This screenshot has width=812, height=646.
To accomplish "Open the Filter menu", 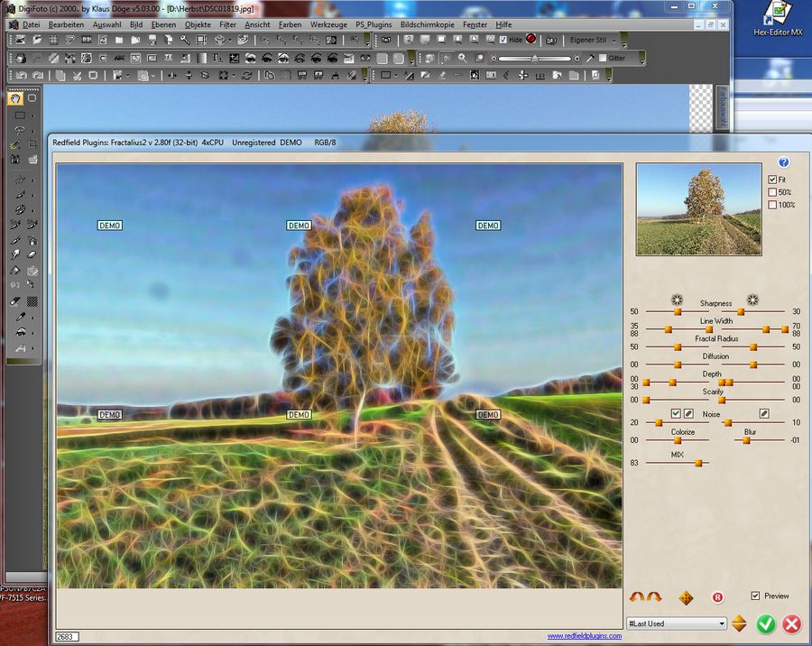I will coord(228,24).
